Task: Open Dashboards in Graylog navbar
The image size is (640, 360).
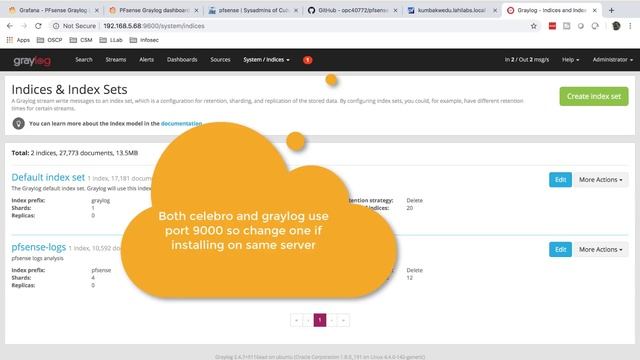Action: coord(182,60)
